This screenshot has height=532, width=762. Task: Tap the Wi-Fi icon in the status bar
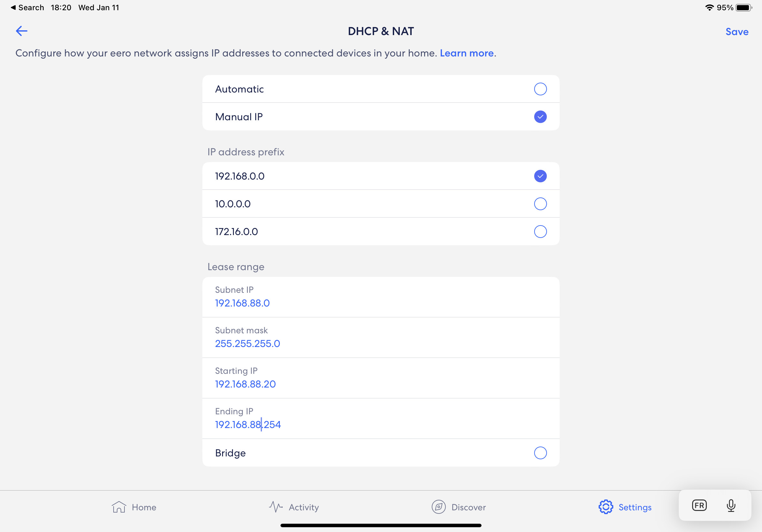pos(710,7)
